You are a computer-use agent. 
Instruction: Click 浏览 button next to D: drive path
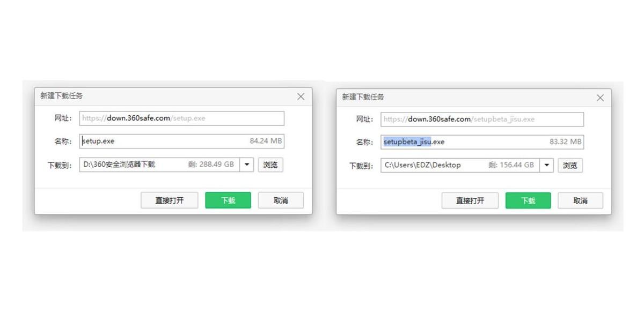(270, 165)
